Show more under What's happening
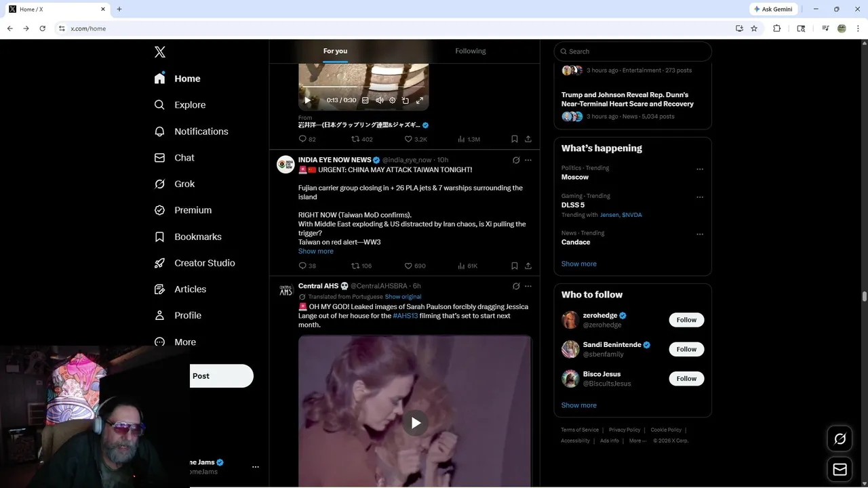 point(579,264)
